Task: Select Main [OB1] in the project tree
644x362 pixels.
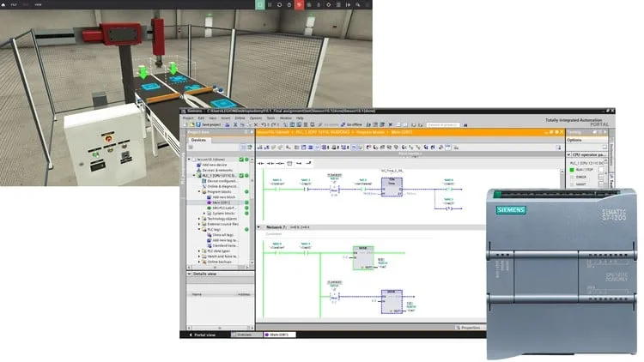Action: click(221, 202)
